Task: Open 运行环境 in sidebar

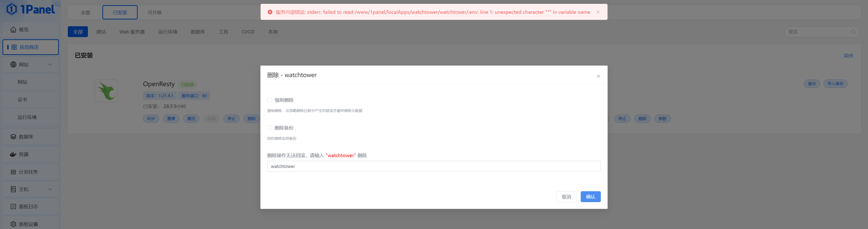Action: pyautogui.click(x=31, y=117)
